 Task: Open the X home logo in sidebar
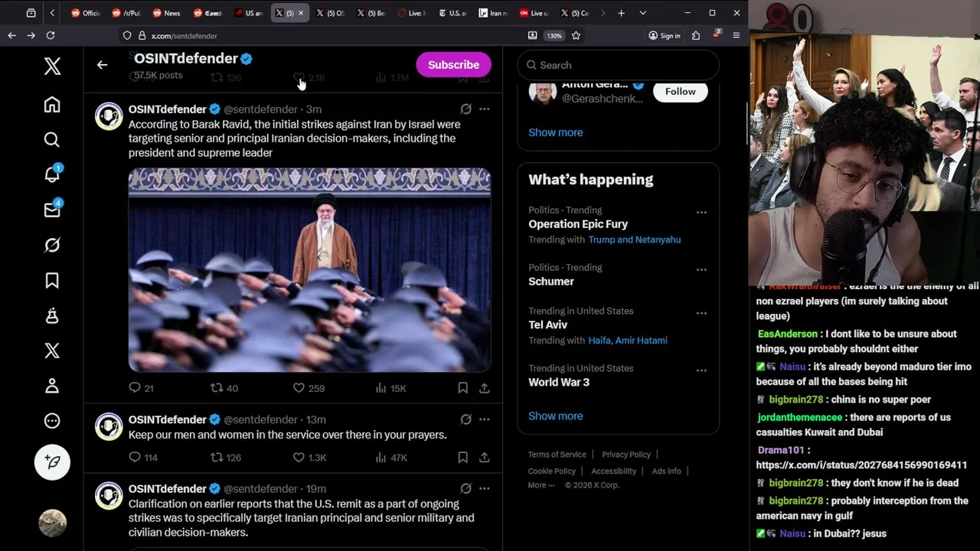52,66
